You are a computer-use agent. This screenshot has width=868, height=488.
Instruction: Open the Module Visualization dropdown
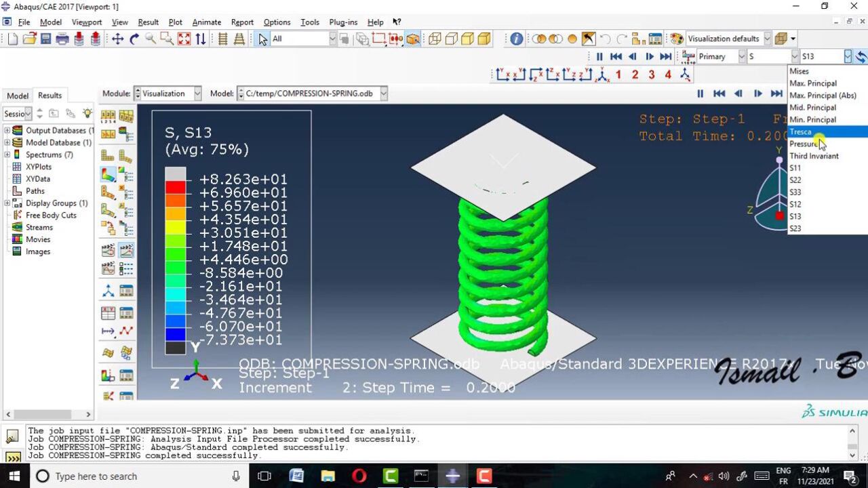click(x=167, y=94)
